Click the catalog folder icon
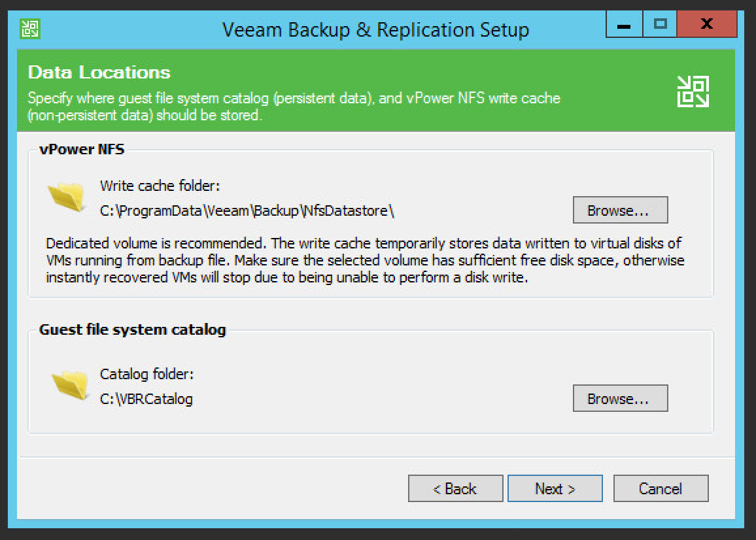756x540 pixels. point(69,384)
